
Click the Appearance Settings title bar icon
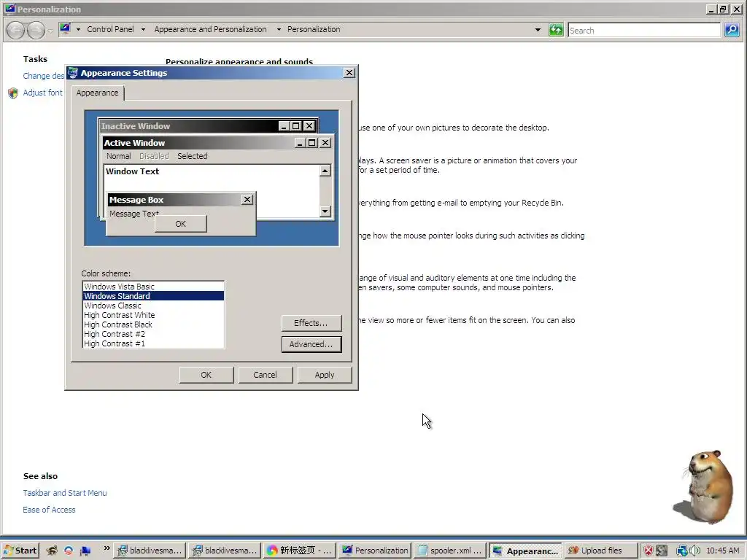[x=72, y=72]
